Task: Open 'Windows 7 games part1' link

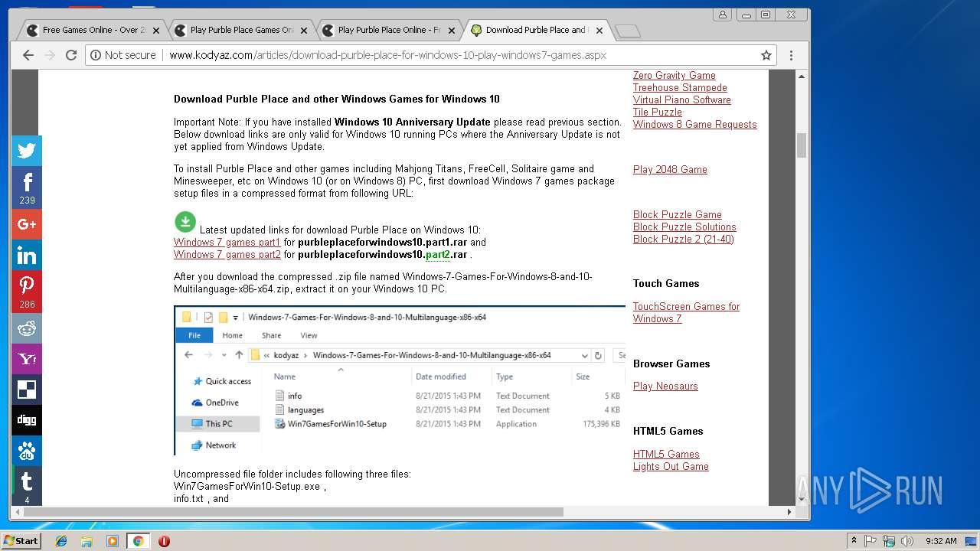Action: tap(227, 243)
